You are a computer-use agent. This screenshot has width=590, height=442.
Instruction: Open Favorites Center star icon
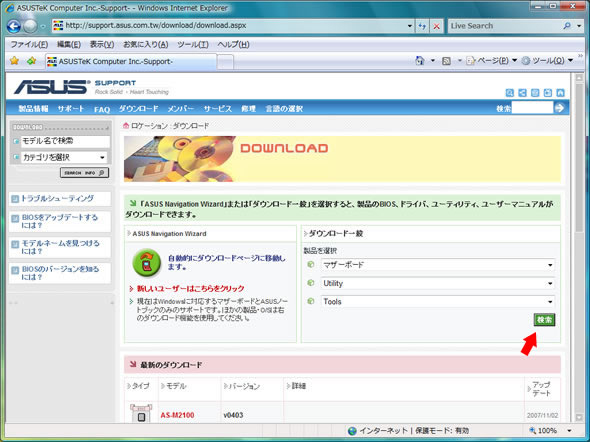click(14, 61)
